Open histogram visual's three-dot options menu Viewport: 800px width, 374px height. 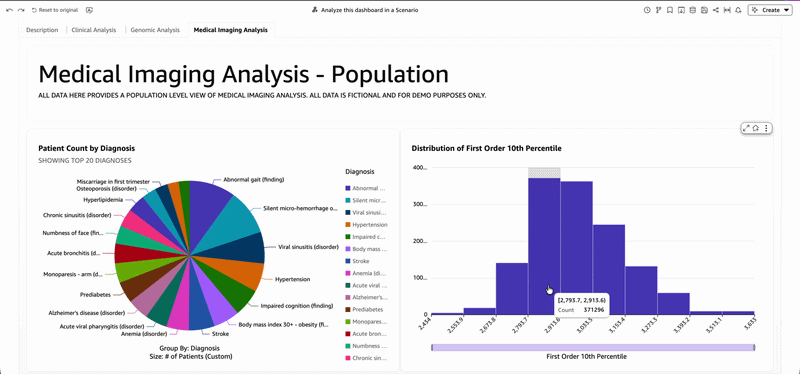pyautogui.click(x=766, y=128)
